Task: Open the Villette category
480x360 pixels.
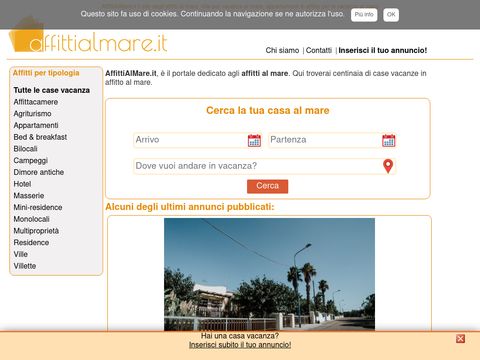Action: (x=25, y=266)
